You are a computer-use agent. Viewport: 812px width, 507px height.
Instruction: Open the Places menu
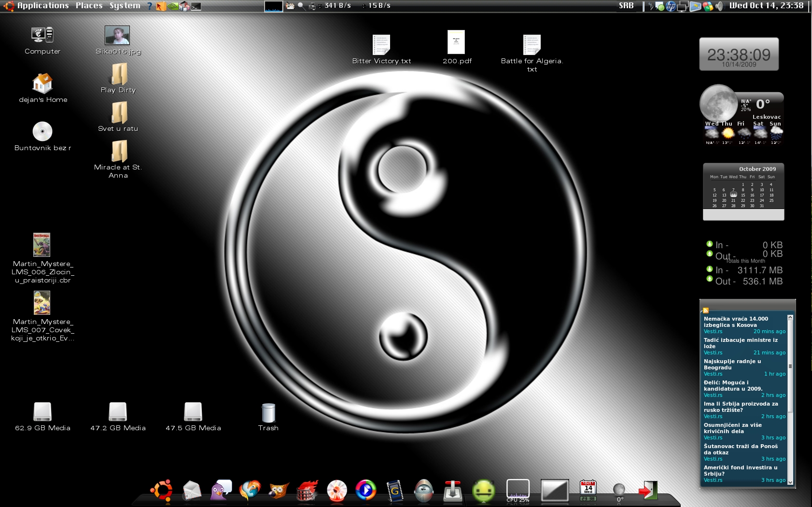(x=89, y=6)
